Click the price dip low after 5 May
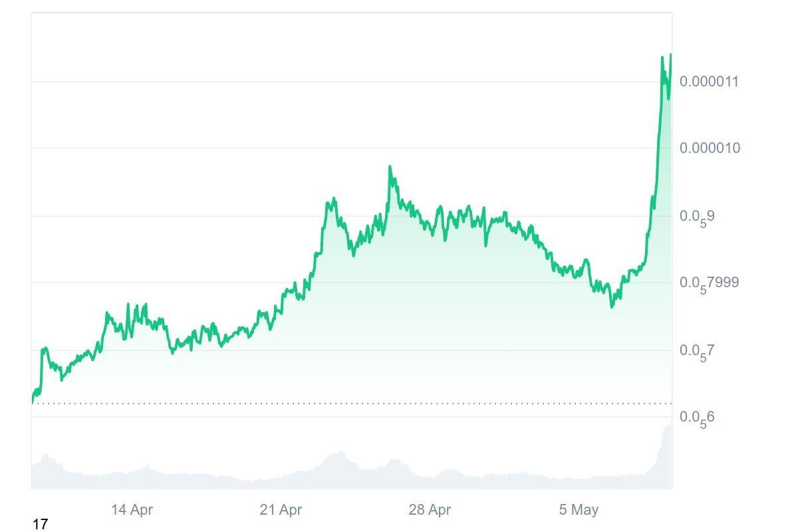The width and height of the screenshot is (798, 532). tap(612, 307)
